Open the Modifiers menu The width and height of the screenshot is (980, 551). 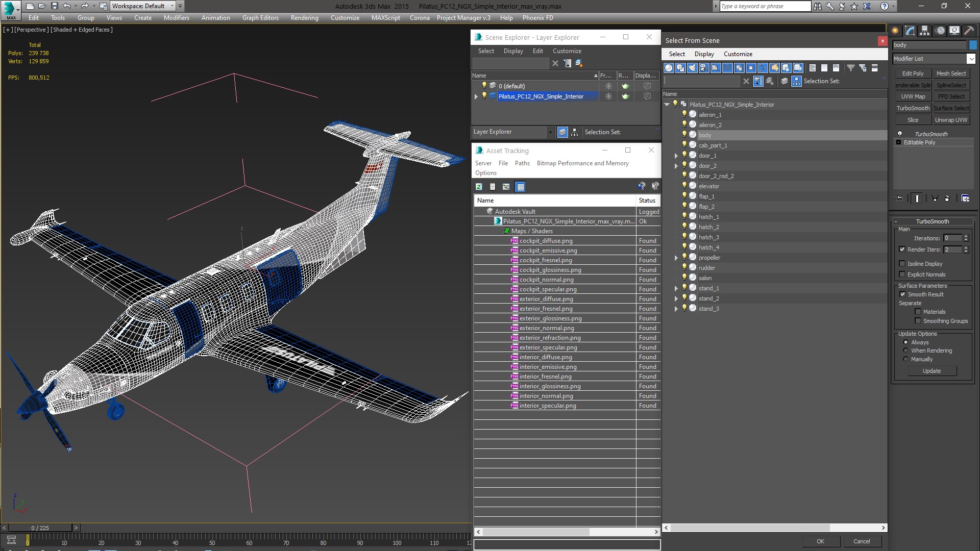point(176,18)
